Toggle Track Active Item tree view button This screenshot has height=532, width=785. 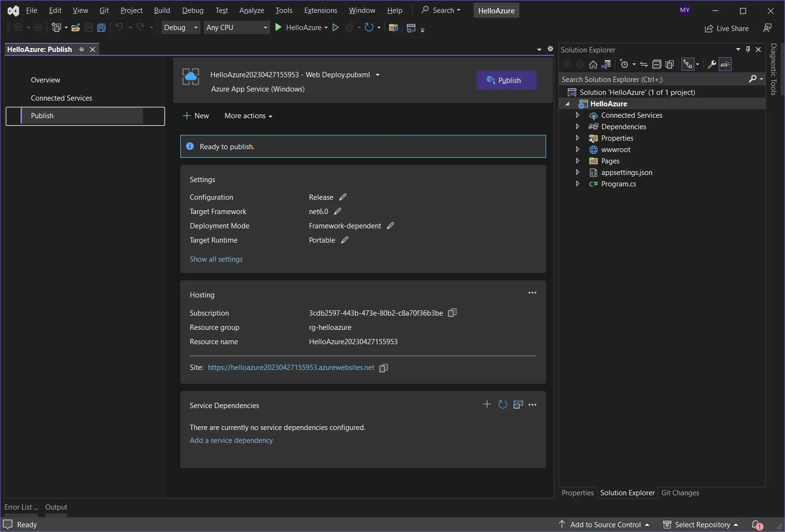[687, 64]
